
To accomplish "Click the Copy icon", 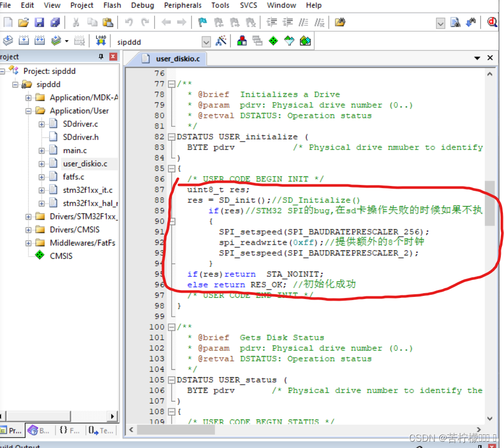I will coord(92,22).
